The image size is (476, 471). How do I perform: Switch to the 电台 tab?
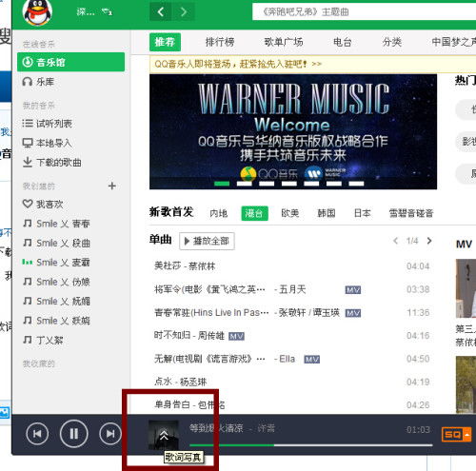coord(343,42)
